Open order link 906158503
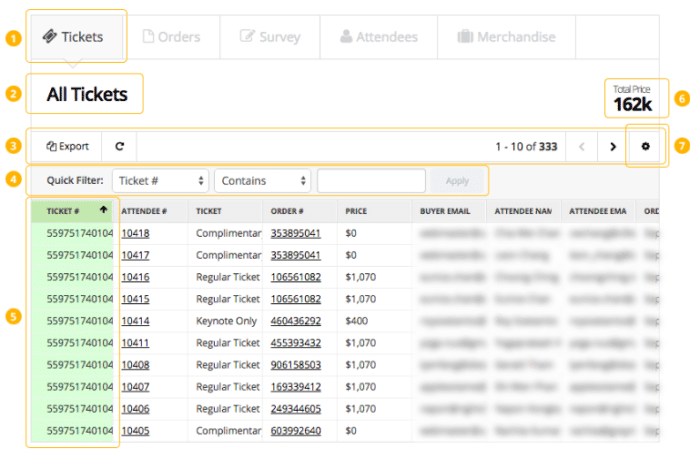Viewport: 700px width, 459px height. coord(295,365)
